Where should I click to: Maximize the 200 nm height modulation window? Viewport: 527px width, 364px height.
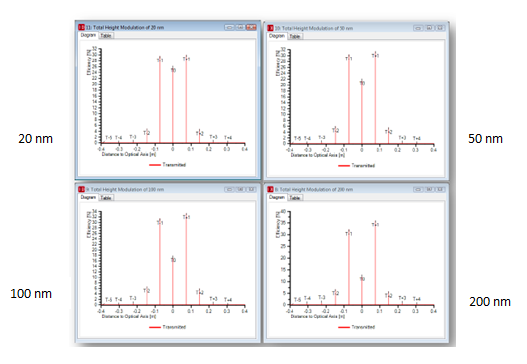tap(429, 190)
